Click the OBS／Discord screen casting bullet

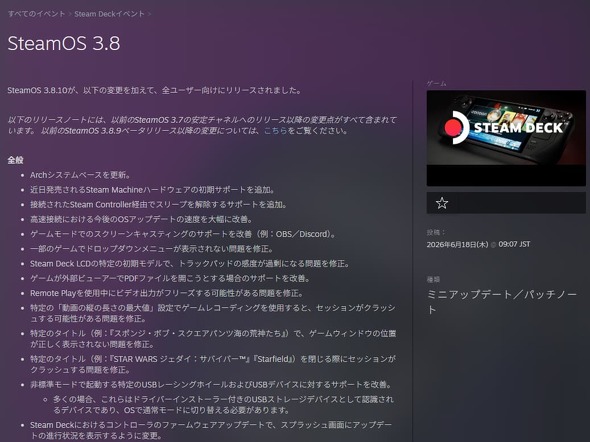coord(182,234)
